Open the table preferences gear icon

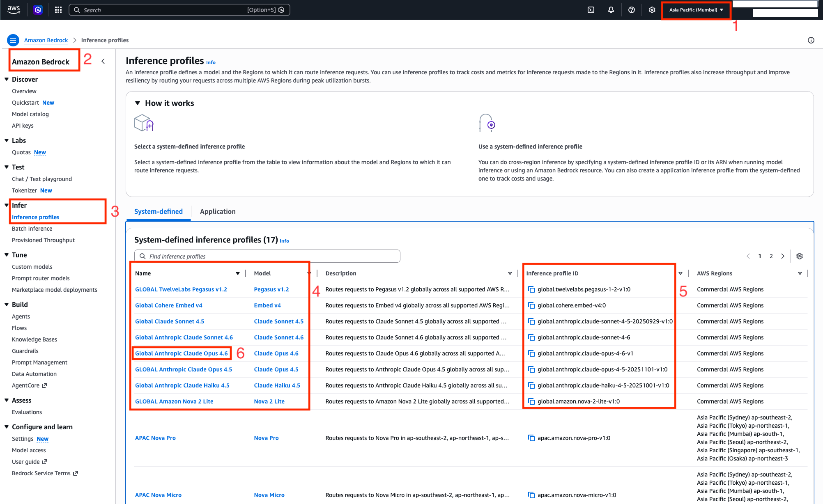(x=799, y=256)
